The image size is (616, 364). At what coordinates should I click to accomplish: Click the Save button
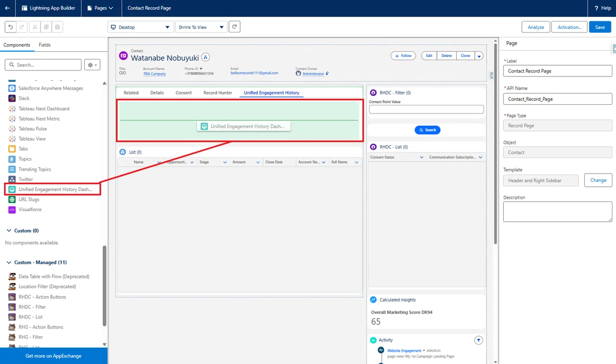pos(600,27)
